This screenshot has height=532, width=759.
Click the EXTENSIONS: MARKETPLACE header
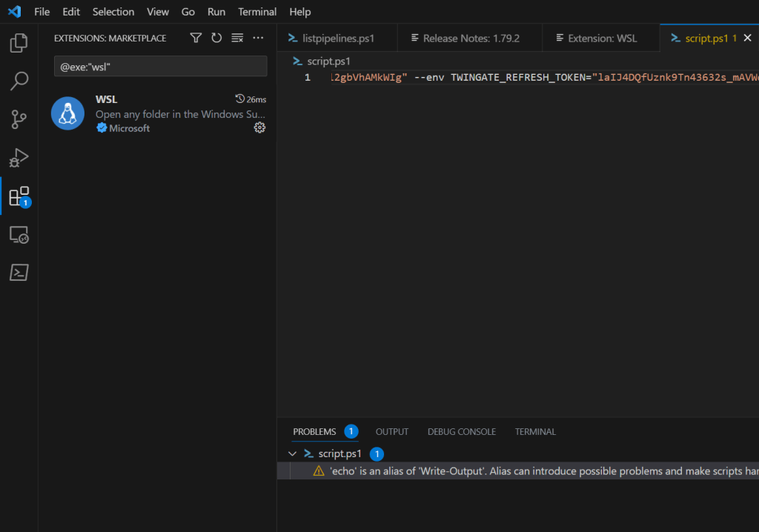tap(110, 39)
